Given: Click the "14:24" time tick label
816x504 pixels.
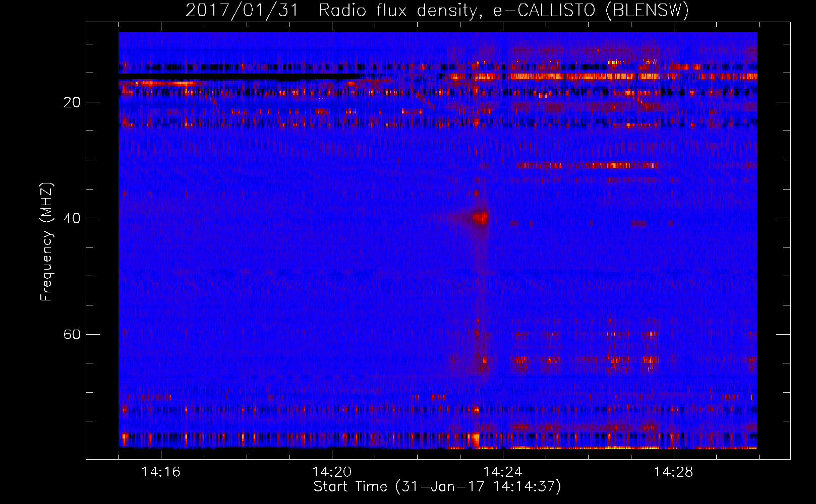Looking at the screenshot, I should (503, 472).
